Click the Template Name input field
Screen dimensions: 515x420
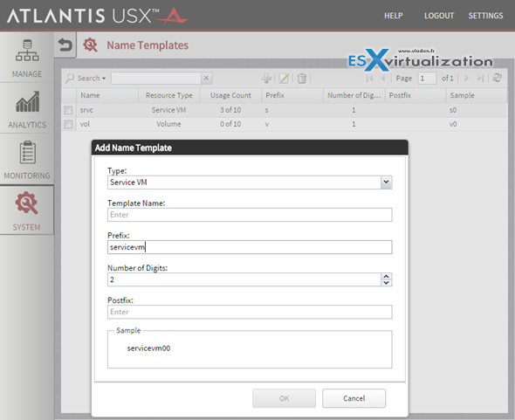tap(250, 215)
